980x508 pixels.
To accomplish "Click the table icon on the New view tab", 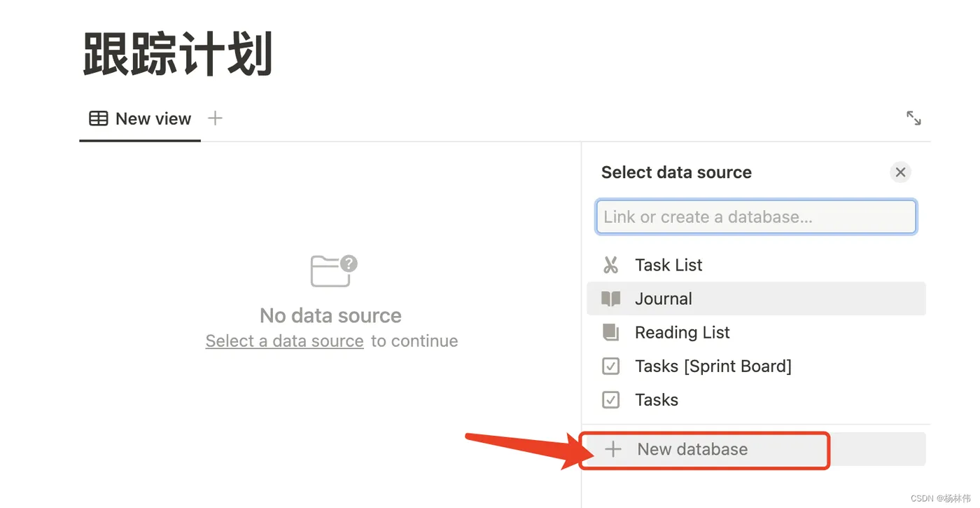I will [99, 118].
